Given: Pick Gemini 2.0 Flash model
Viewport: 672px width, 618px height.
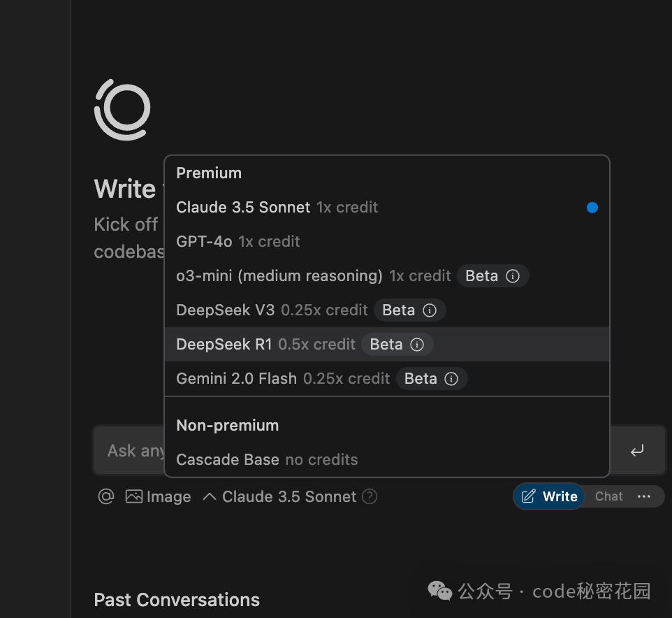Looking at the screenshot, I should click(x=236, y=379).
